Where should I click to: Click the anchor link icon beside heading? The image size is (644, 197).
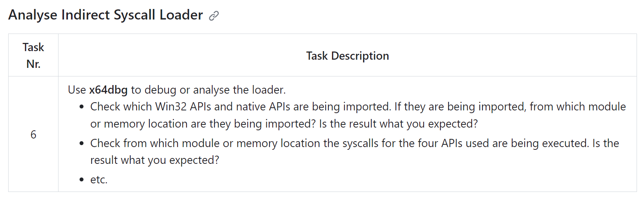pos(214,16)
